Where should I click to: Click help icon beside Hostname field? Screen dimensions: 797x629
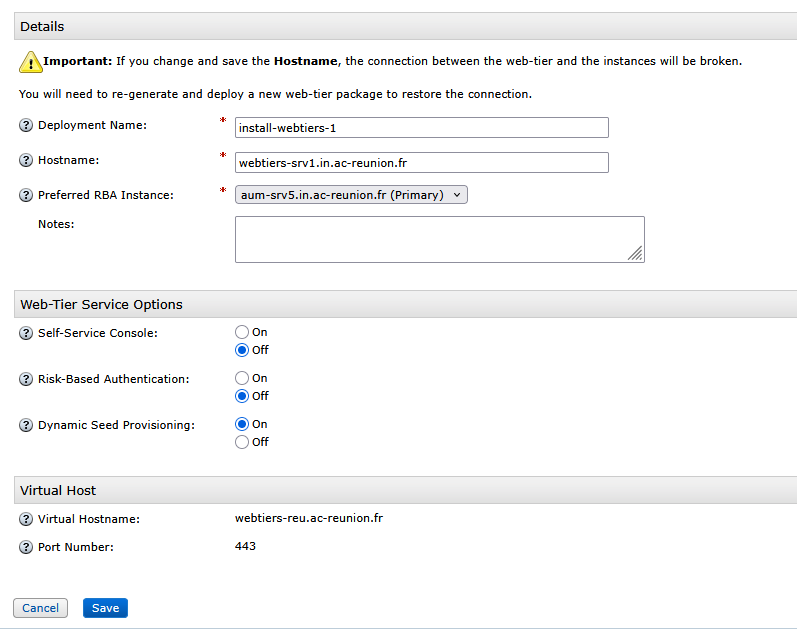click(x=26, y=160)
